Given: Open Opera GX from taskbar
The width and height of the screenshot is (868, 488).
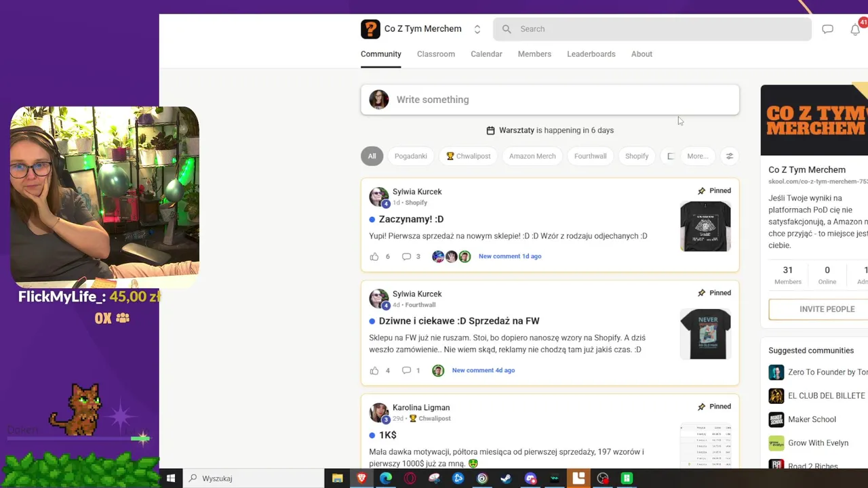Looking at the screenshot, I should pyautogui.click(x=410, y=478).
